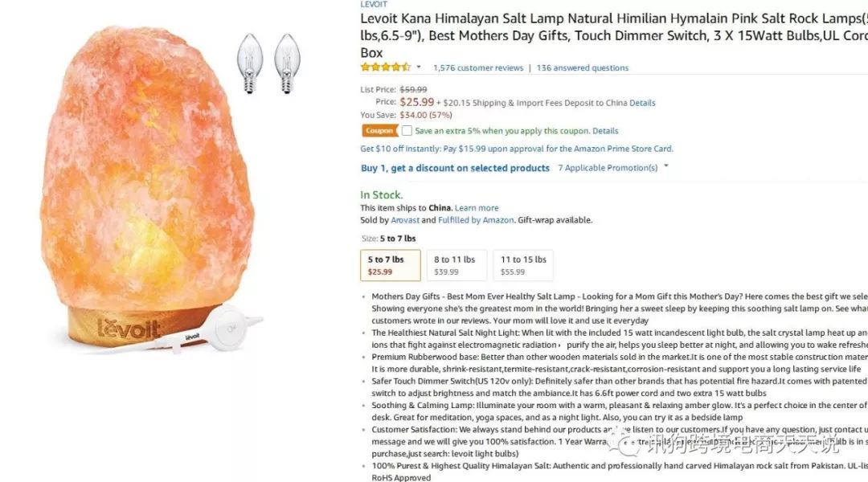The width and height of the screenshot is (868, 482).
Task: Open 1,576 customer reviews link
Action: click(x=478, y=68)
